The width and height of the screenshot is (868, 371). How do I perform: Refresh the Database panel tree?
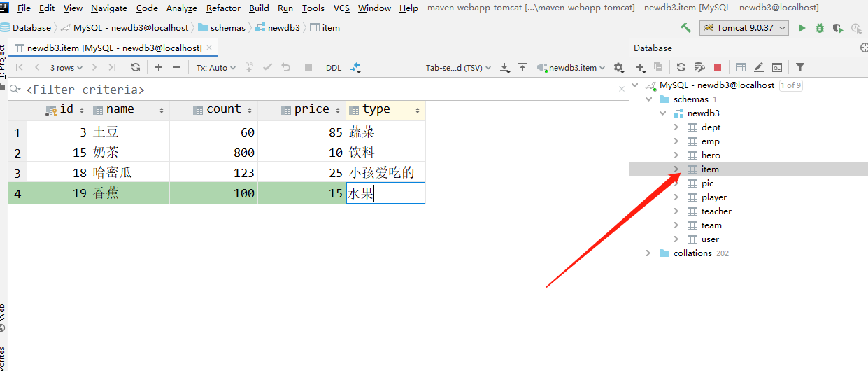(681, 68)
